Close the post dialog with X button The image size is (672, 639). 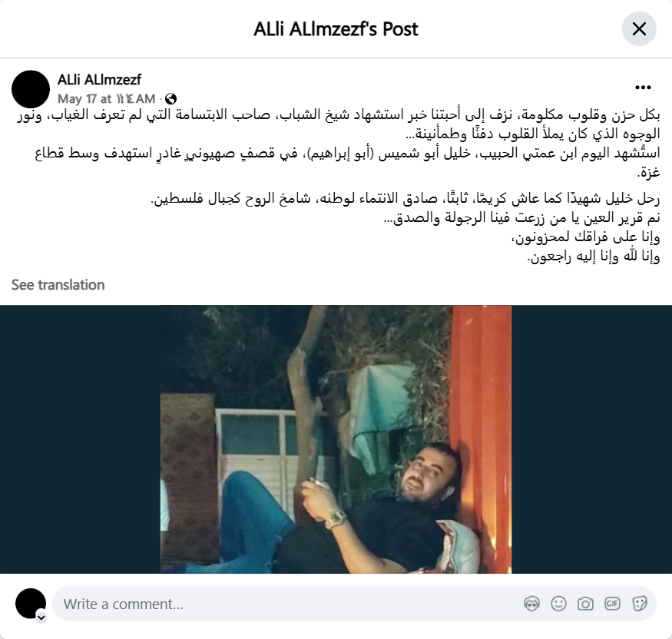(x=639, y=29)
